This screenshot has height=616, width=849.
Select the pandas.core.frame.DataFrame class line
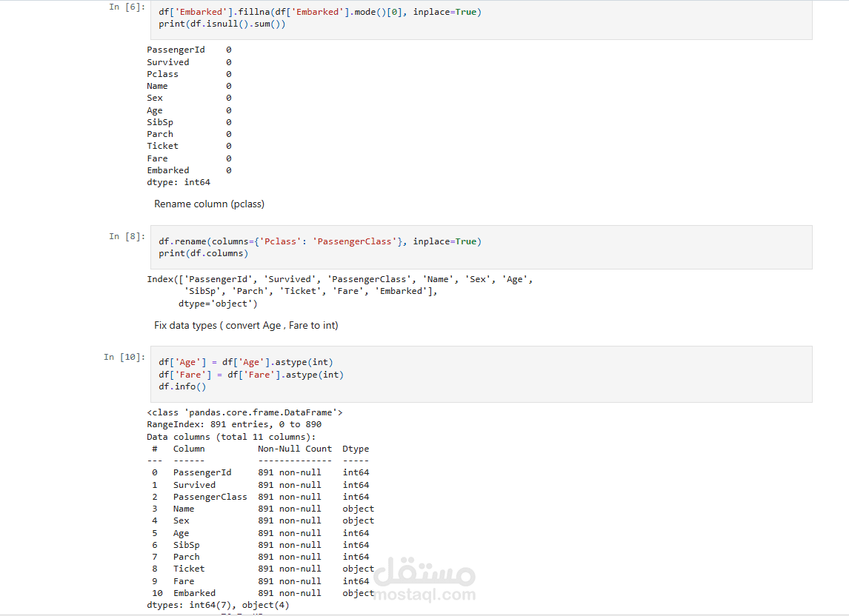(244, 412)
